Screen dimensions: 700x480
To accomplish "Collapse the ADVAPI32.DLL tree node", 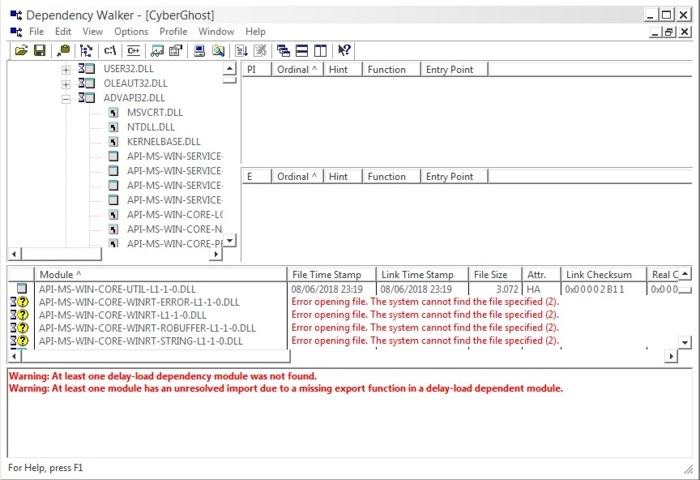I will tap(66, 99).
